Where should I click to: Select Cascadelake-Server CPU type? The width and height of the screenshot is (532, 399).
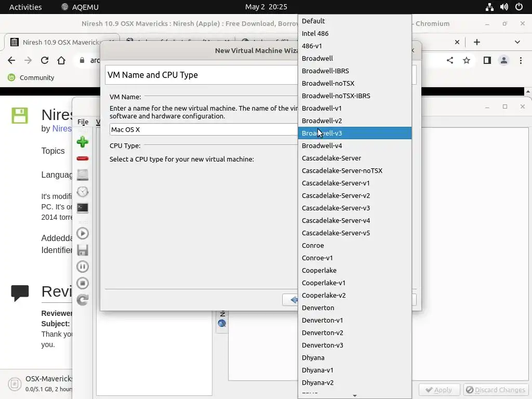[354, 158]
